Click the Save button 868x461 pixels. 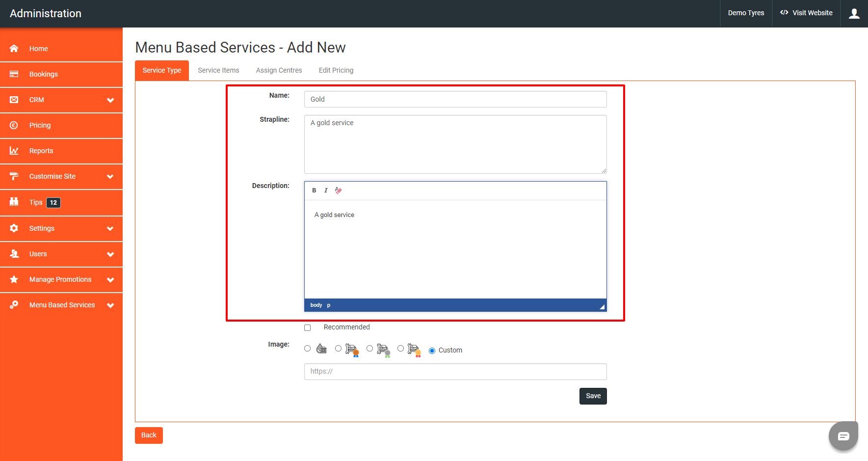pos(593,396)
